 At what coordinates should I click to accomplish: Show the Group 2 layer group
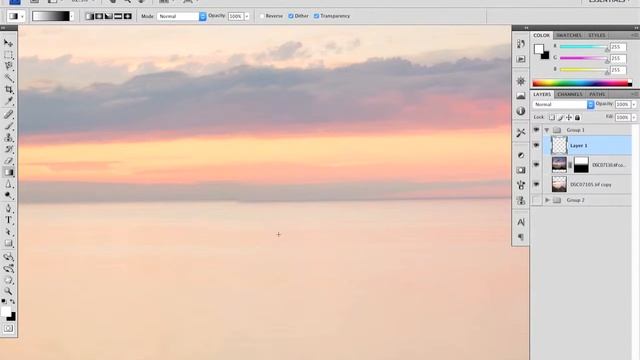click(536, 200)
